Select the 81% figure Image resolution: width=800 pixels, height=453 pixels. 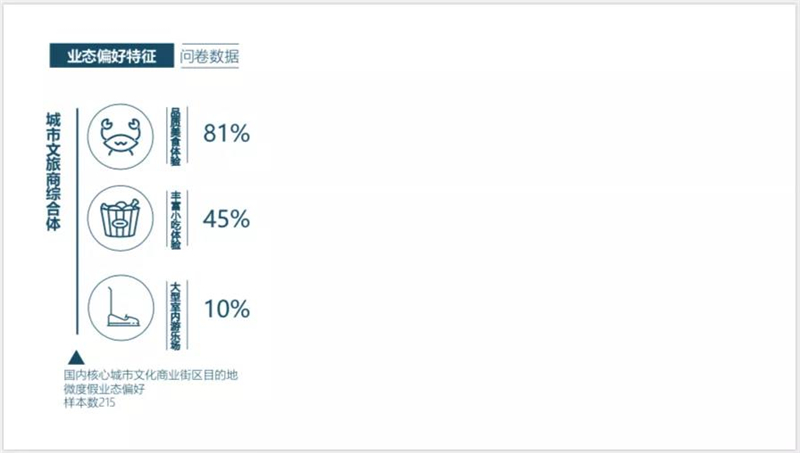pos(226,133)
